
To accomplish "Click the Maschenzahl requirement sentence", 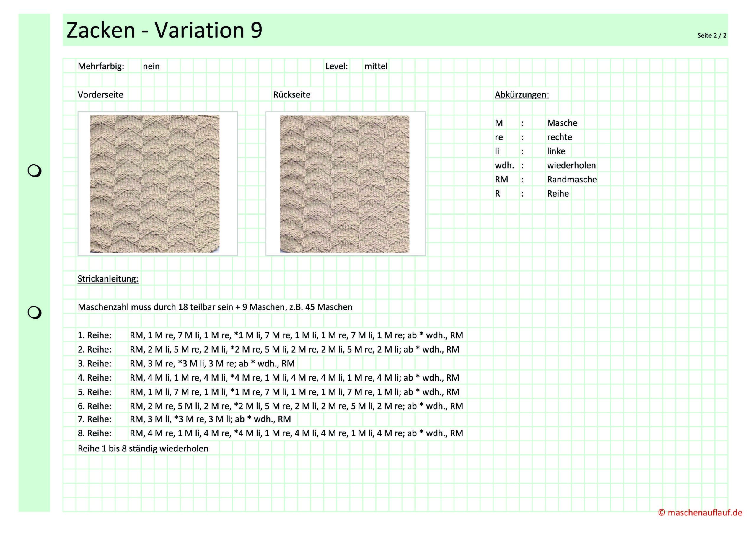I will tap(215, 307).
